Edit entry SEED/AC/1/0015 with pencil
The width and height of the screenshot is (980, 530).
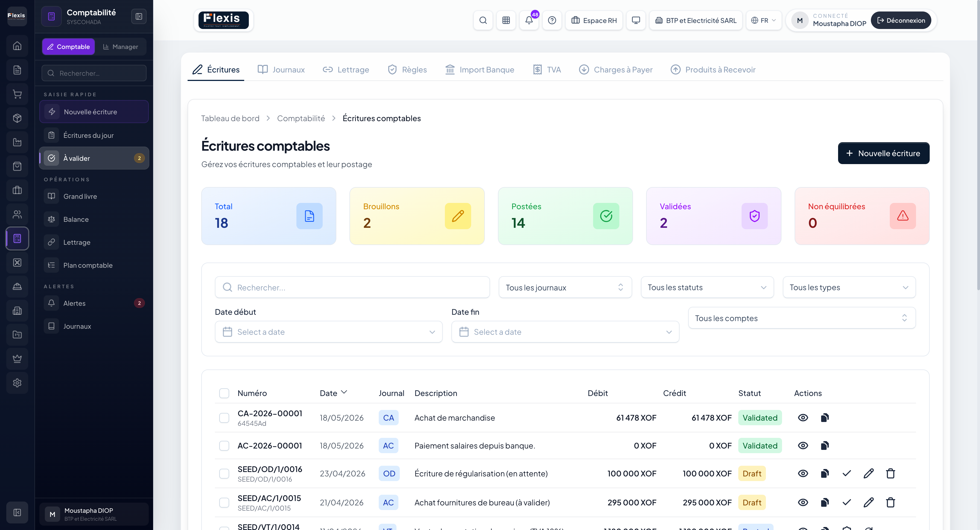868,502
